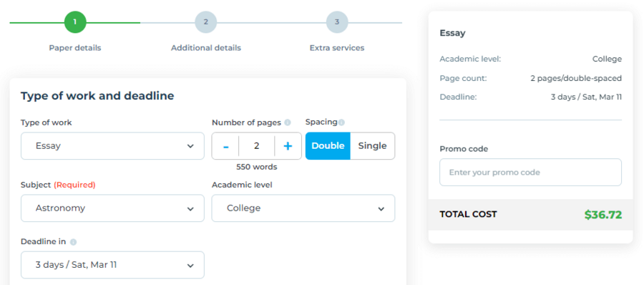Image resolution: width=644 pixels, height=285 pixels.
Task: Click the promo code input field
Action: pos(530,173)
